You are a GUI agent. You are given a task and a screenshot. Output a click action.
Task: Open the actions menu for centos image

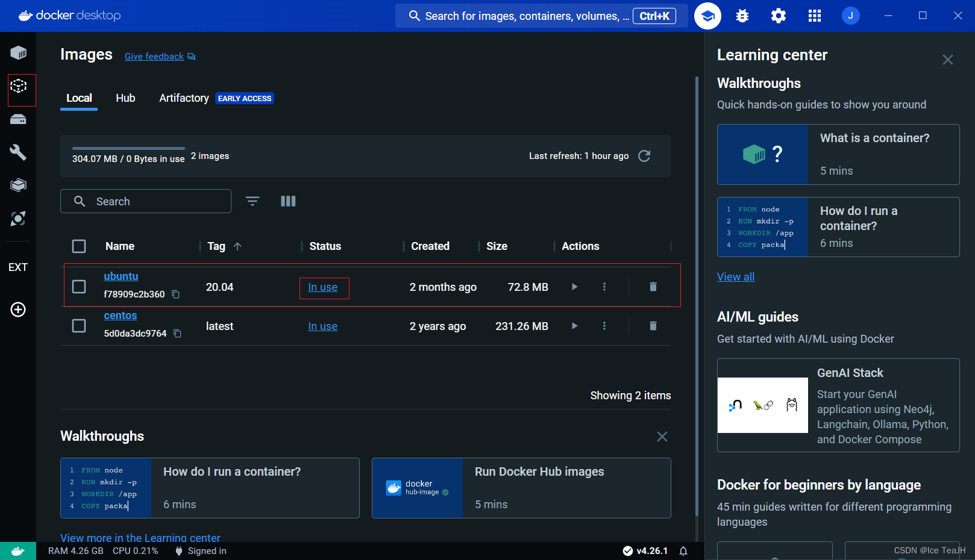[604, 326]
